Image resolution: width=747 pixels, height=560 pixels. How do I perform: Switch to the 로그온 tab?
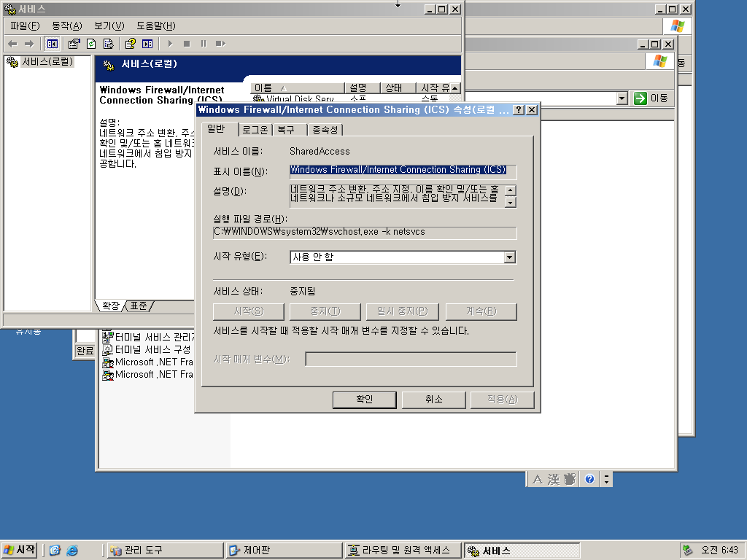point(255,130)
